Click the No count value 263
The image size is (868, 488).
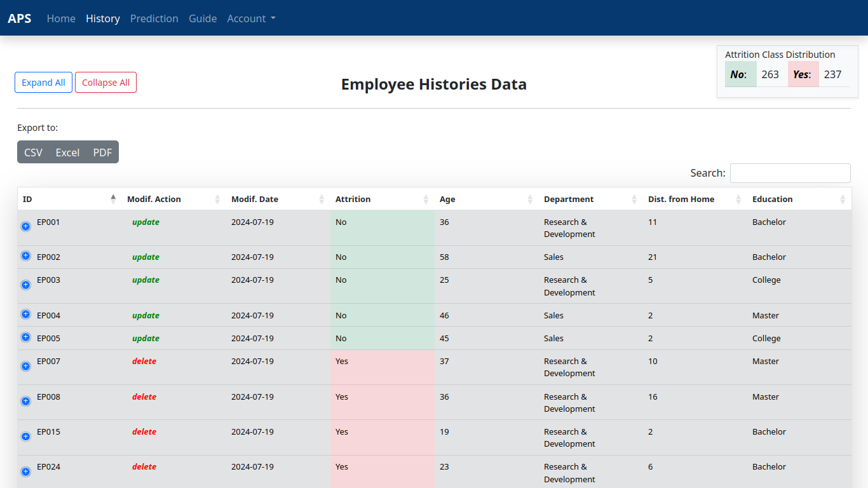[770, 74]
